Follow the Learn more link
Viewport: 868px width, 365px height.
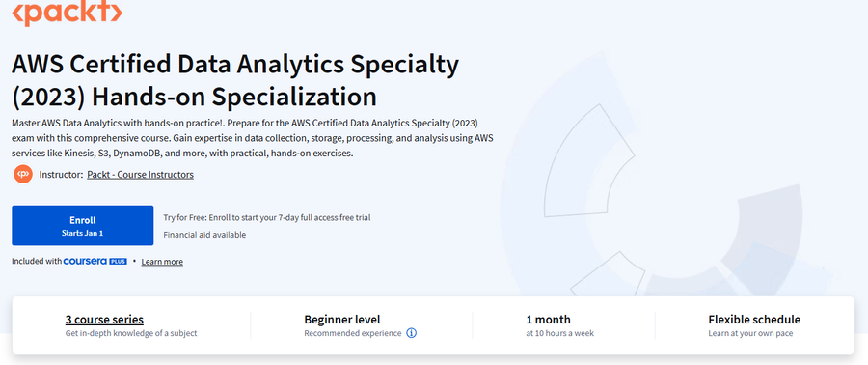(162, 262)
